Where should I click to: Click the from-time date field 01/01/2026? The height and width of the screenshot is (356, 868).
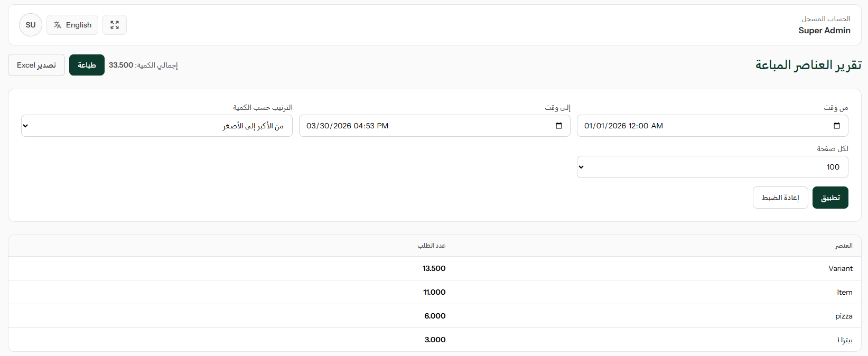click(x=623, y=126)
